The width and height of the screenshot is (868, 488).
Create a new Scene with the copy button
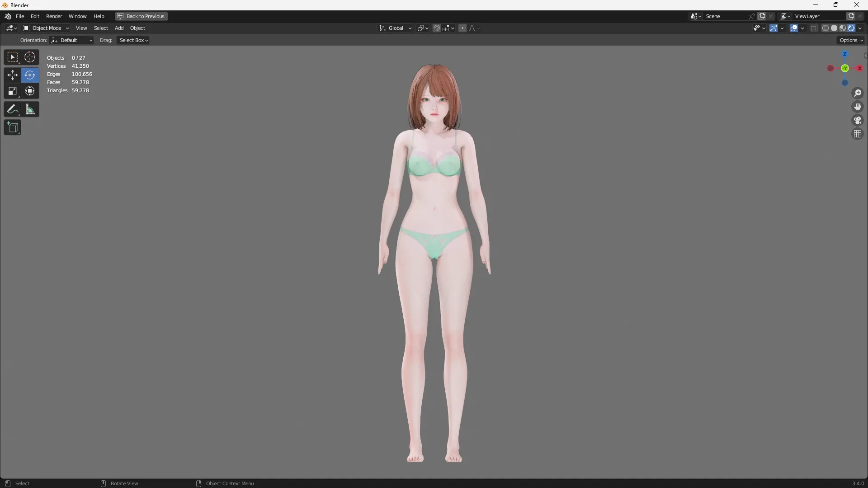[762, 16]
